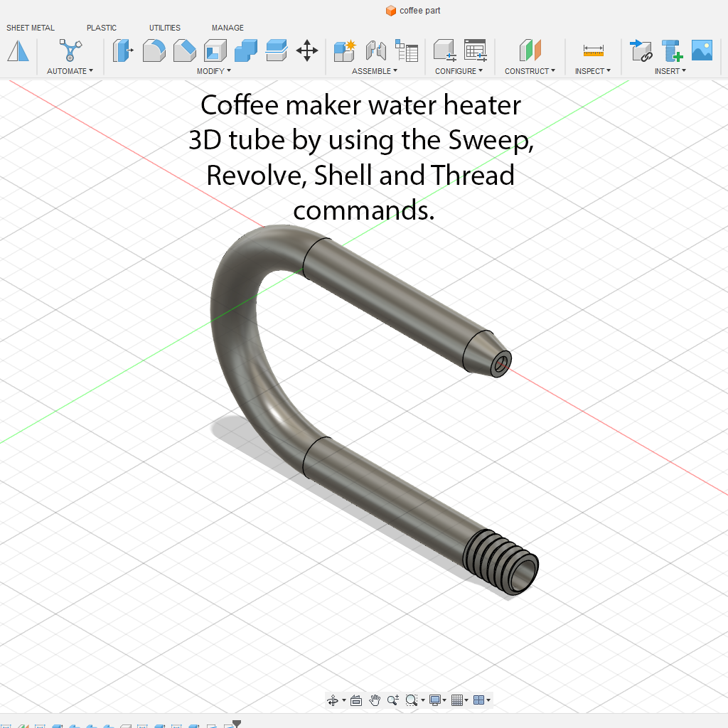Click the Look At icon
728x728 pixels.
pyautogui.click(x=356, y=700)
